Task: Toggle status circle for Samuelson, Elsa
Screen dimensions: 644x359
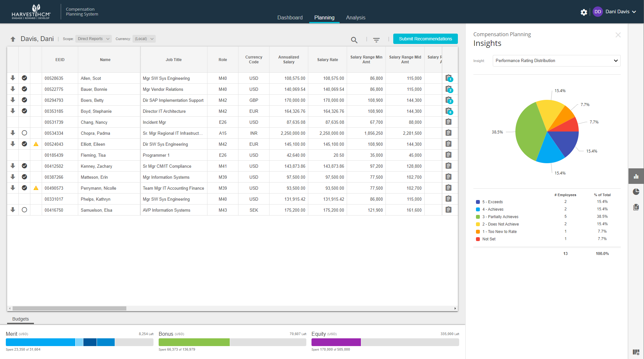Action: [24, 210]
